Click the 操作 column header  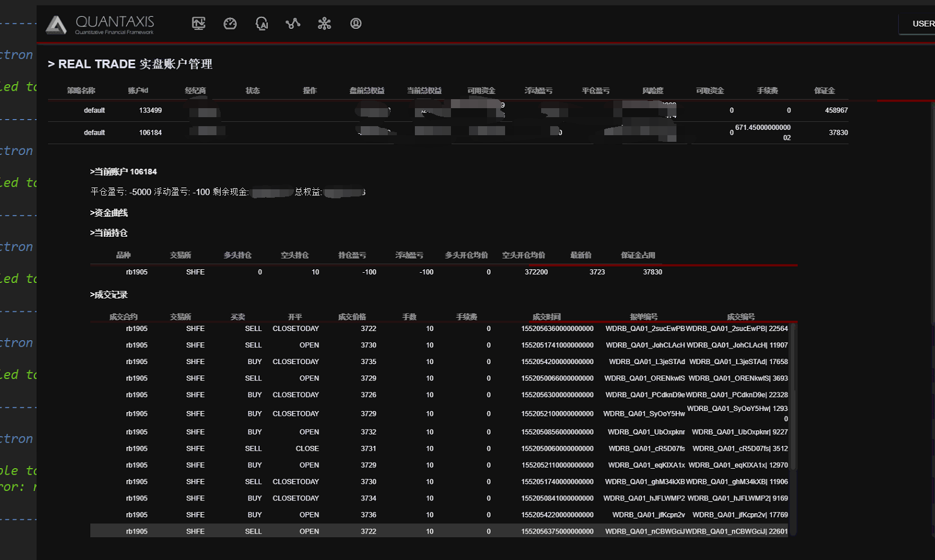coord(310,91)
